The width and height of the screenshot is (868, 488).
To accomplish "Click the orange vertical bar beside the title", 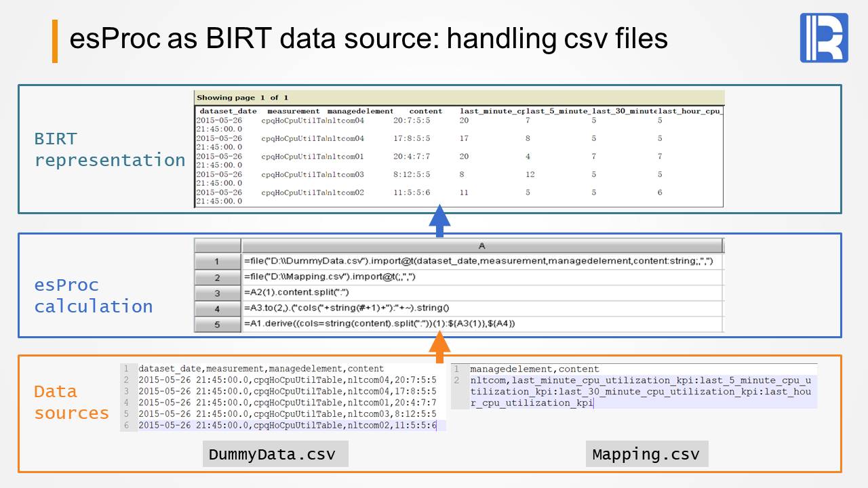I will tap(55, 41).
